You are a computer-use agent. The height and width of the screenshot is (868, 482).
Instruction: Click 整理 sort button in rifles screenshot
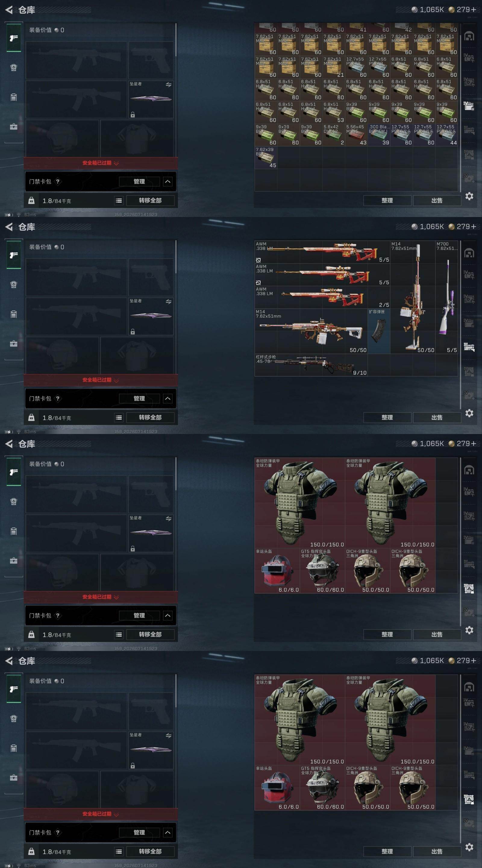[387, 417]
